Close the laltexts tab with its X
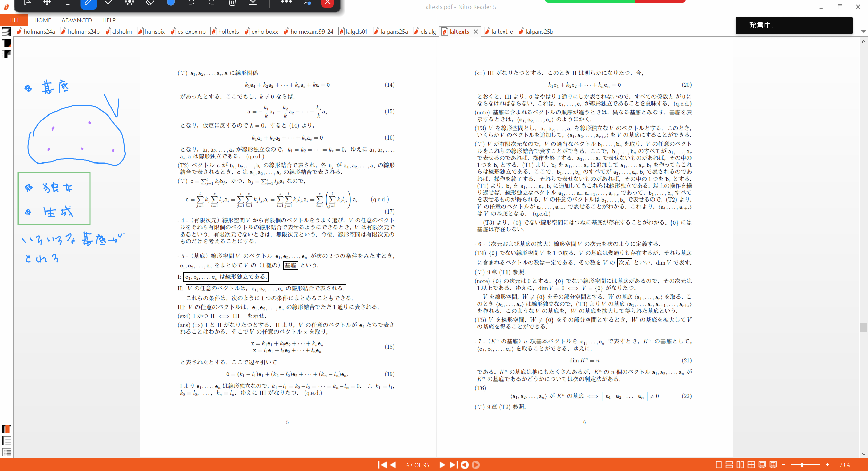The width and height of the screenshot is (868, 471). (476, 32)
